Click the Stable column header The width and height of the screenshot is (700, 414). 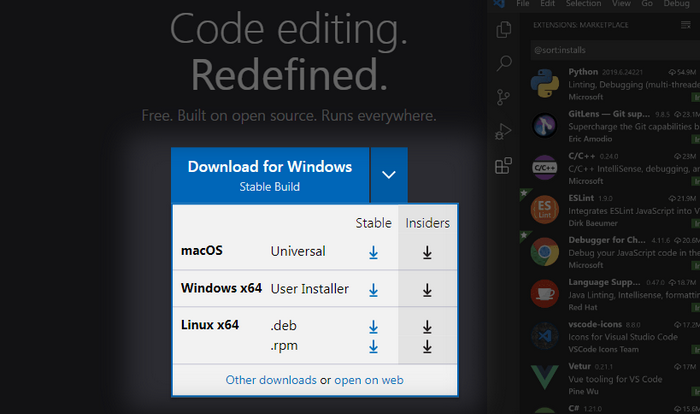point(373,223)
